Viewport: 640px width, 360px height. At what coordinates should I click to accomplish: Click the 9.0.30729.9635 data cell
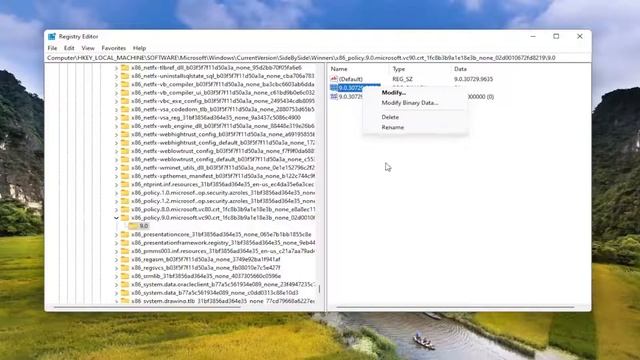[x=473, y=79]
